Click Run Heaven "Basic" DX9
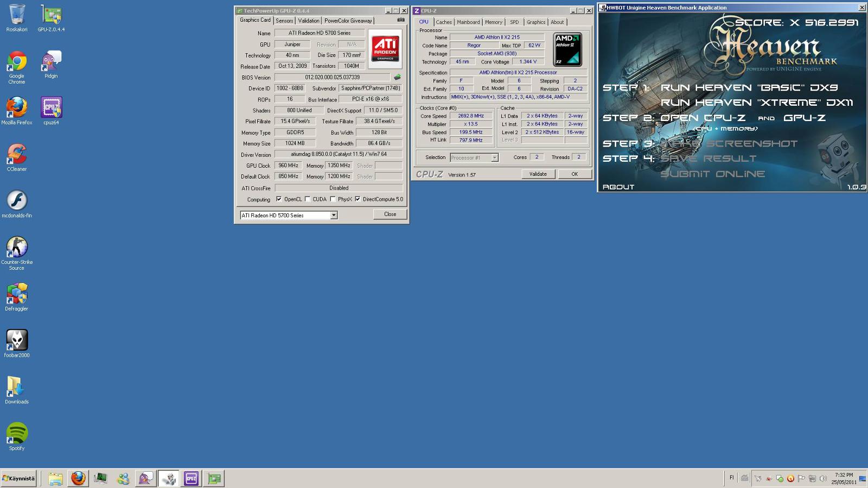The width and height of the screenshot is (868, 488). [749, 87]
